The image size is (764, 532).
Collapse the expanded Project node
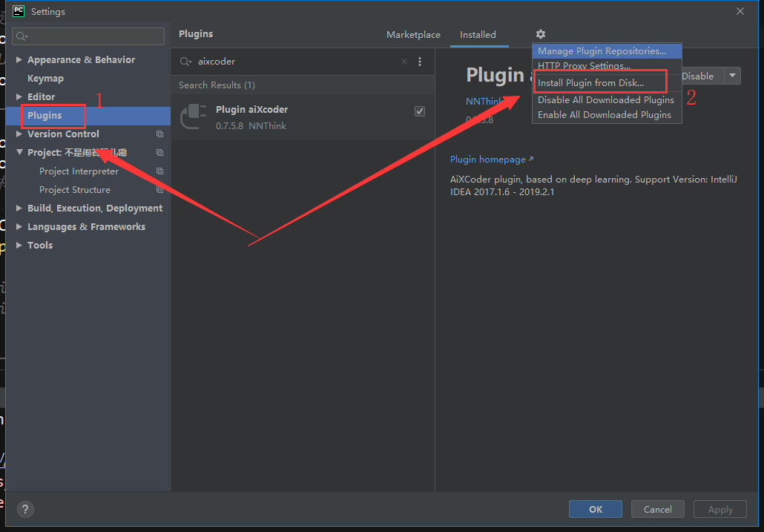pyautogui.click(x=19, y=152)
